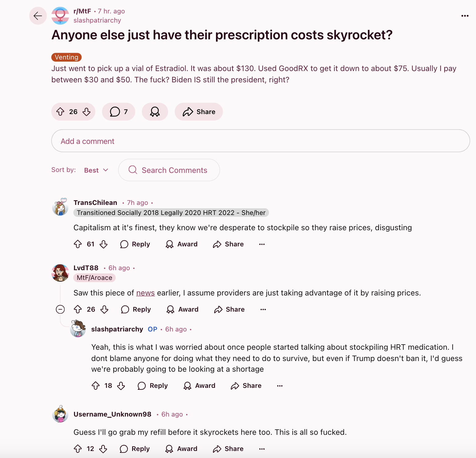
Task: Give an award to the post
Action: (155, 112)
